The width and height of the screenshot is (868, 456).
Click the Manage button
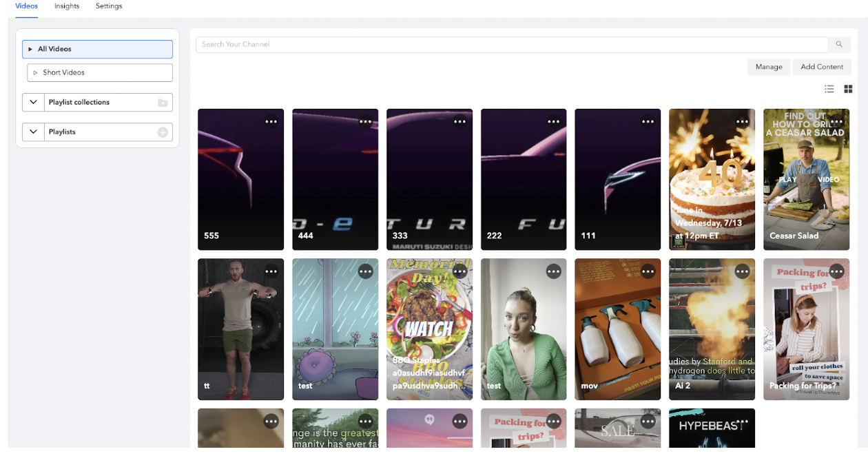pyautogui.click(x=769, y=67)
